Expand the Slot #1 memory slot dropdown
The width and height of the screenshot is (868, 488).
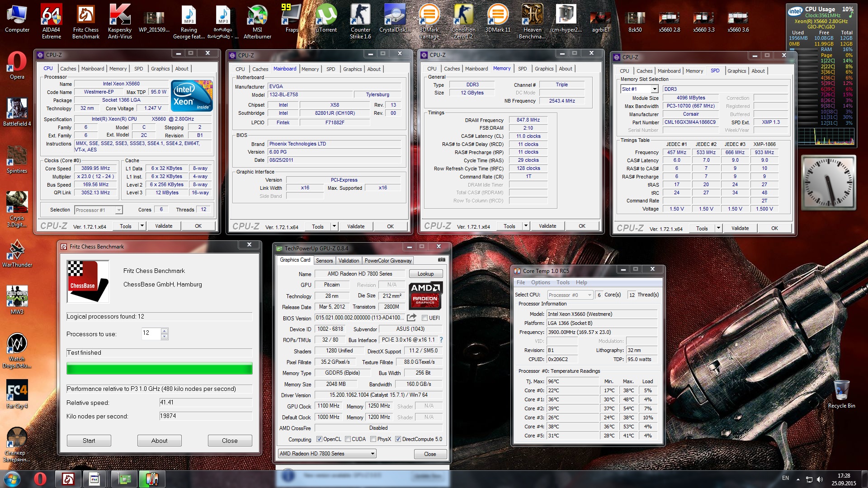pyautogui.click(x=654, y=89)
